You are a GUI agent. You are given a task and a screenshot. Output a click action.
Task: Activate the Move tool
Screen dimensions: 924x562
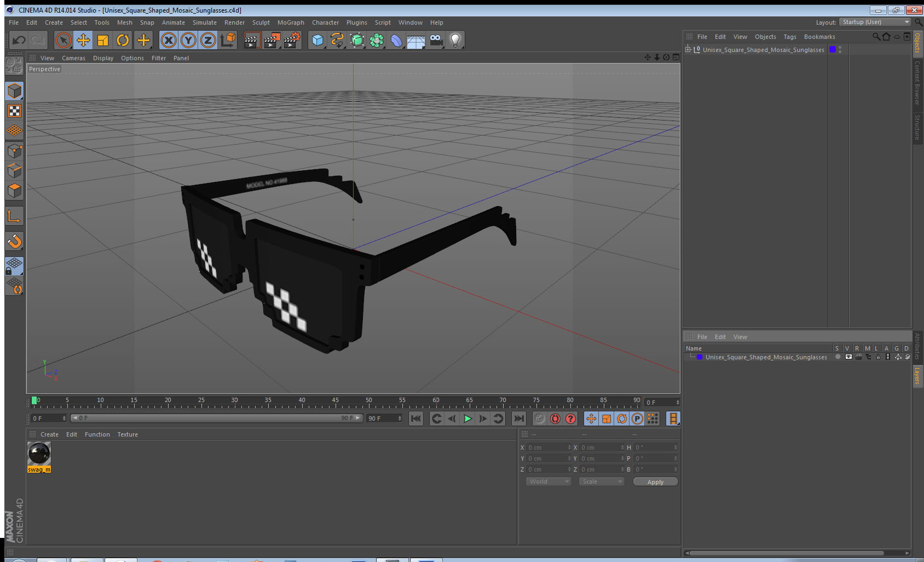83,40
